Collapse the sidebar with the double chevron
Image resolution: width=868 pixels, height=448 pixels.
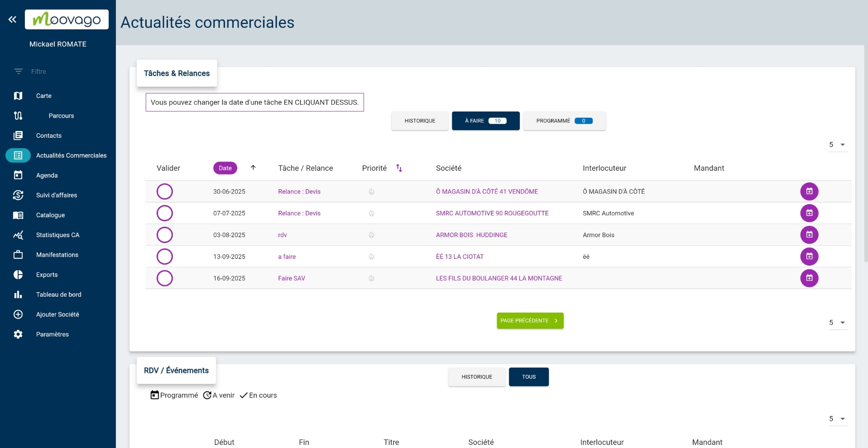[x=12, y=19]
